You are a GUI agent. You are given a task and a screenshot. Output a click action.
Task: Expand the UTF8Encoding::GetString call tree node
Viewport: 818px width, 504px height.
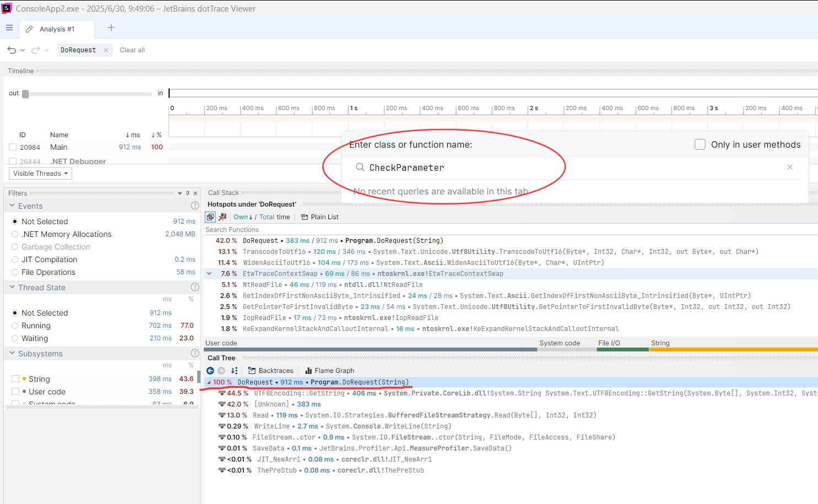222,393
